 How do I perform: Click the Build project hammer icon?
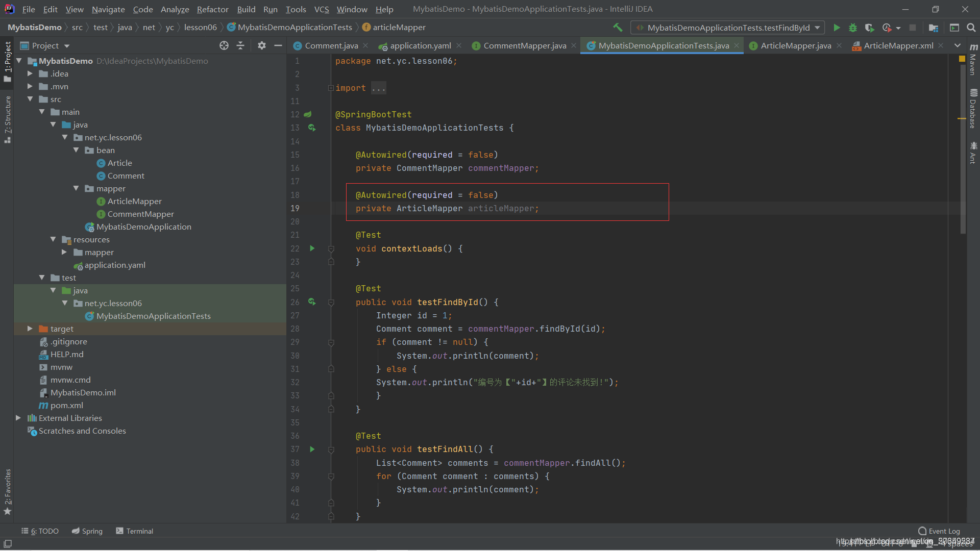(x=618, y=28)
